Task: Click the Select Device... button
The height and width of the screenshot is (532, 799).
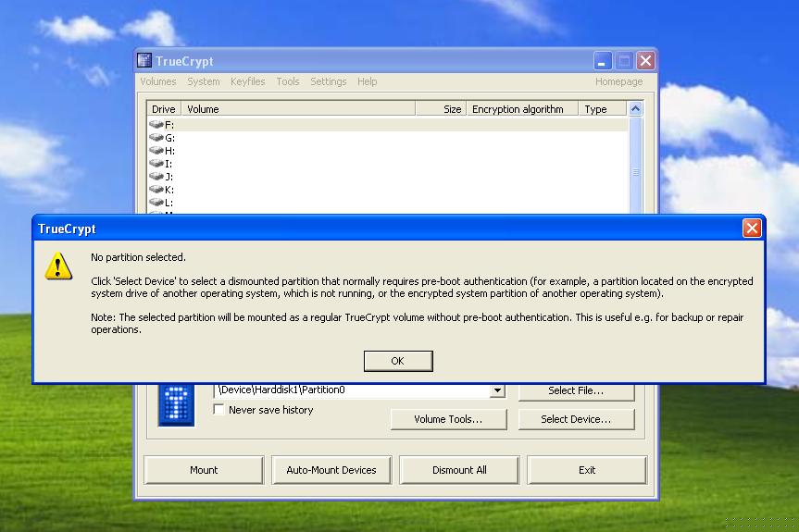Action: [576, 419]
